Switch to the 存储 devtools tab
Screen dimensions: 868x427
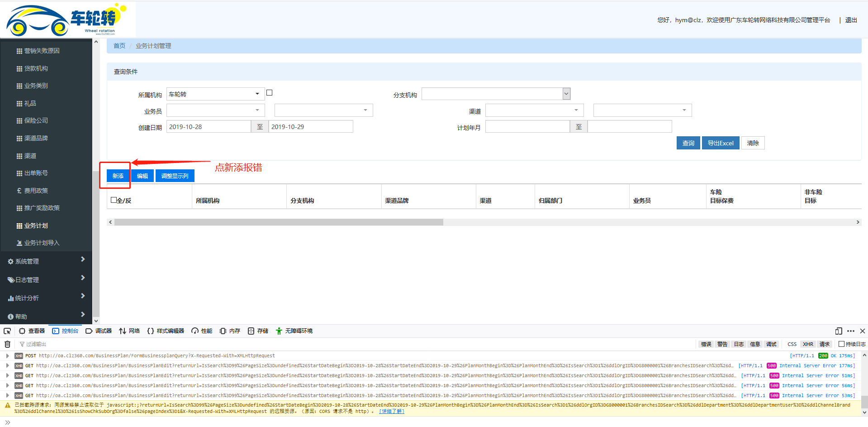[x=258, y=331]
